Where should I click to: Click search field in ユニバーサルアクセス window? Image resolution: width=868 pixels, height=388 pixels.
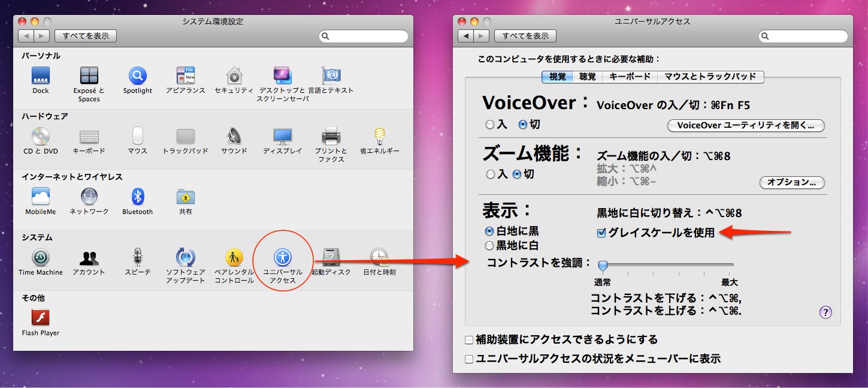(803, 36)
